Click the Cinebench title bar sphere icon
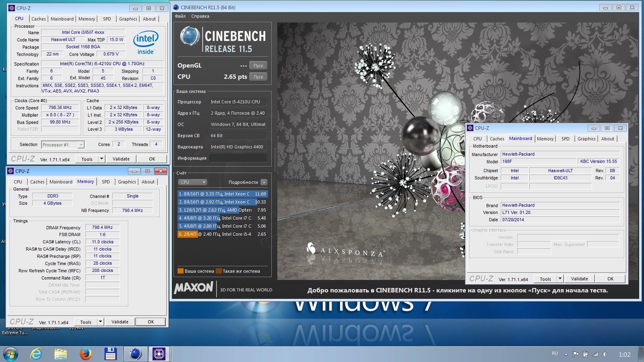This screenshot has width=644, height=362. point(176,7)
